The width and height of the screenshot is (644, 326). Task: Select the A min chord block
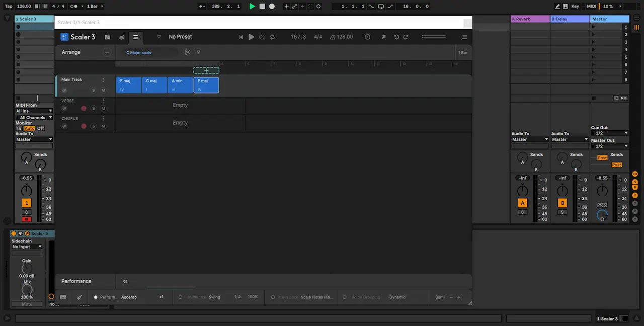180,85
